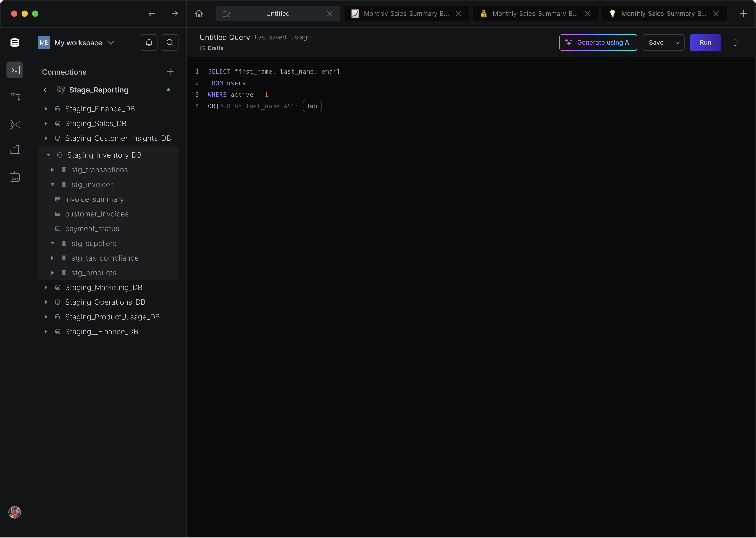Go to the home icon
Image resolution: width=756 pixels, height=538 pixels.
click(x=199, y=14)
